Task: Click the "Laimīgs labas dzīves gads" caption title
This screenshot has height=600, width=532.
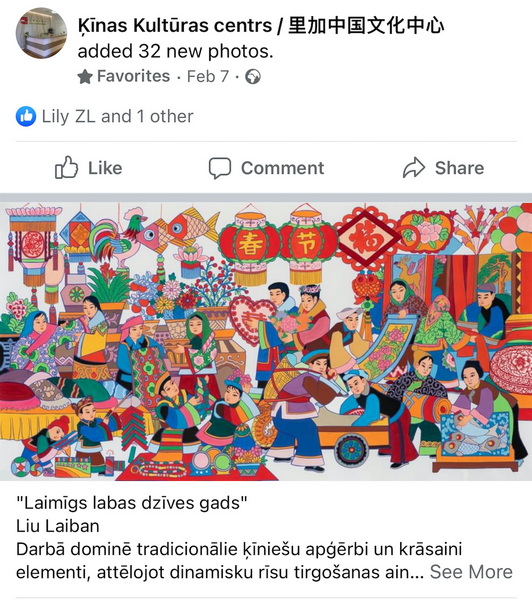Action: pos(132,503)
